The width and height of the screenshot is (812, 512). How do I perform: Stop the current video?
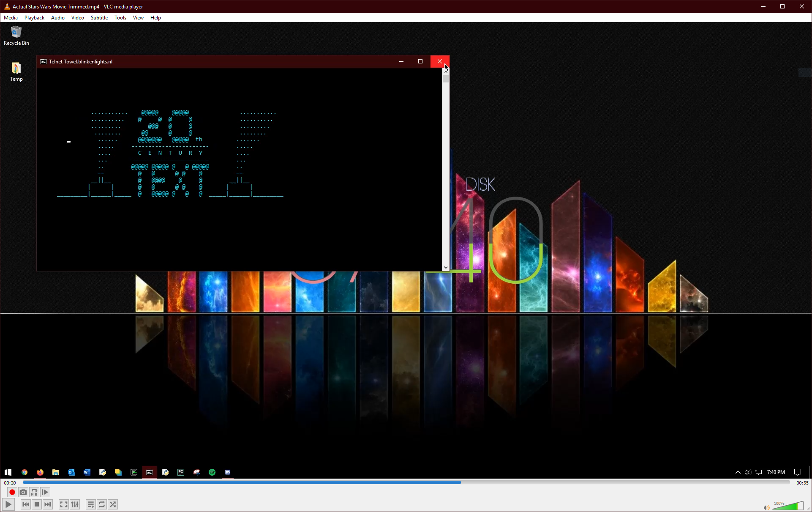click(x=37, y=504)
